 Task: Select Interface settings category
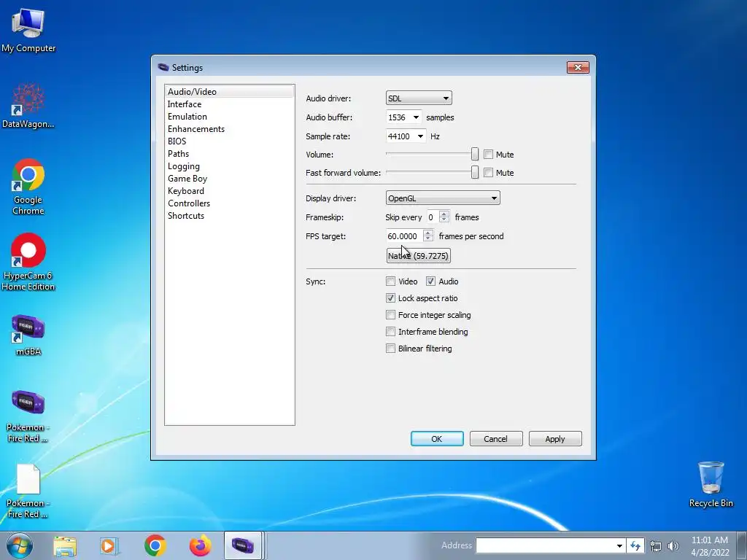pos(230,104)
